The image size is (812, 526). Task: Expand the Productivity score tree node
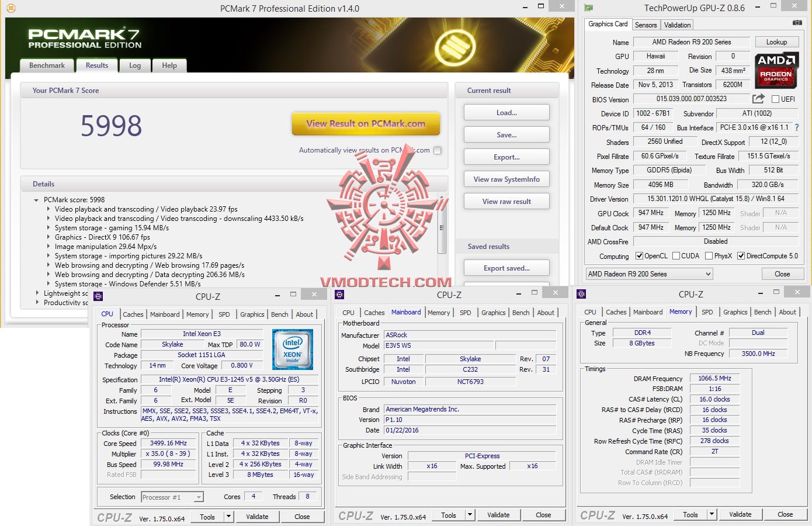[37, 303]
